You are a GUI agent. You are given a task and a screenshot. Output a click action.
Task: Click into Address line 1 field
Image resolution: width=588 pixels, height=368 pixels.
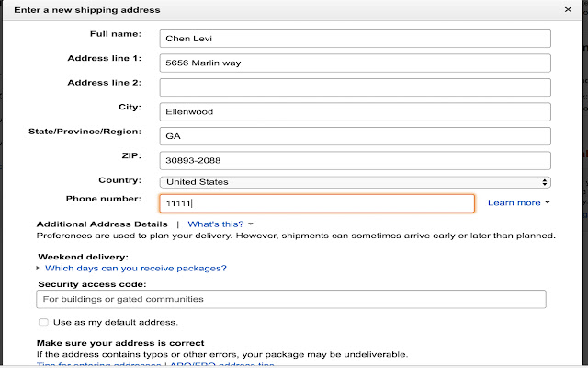point(355,63)
